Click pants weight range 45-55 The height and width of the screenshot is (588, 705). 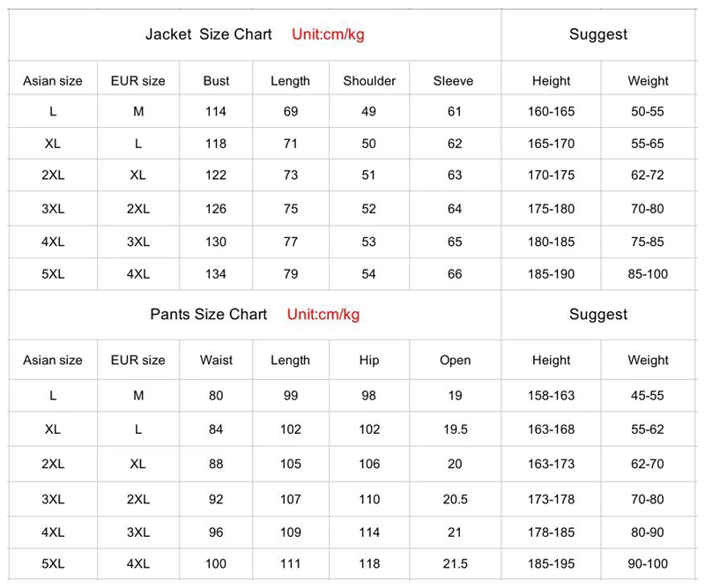648,396
